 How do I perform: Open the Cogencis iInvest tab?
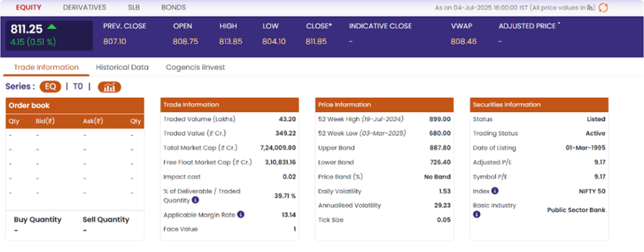(x=196, y=67)
